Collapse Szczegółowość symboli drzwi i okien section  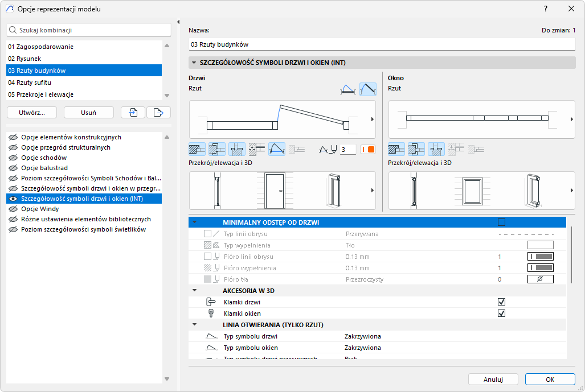pyautogui.click(x=194, y=63)
